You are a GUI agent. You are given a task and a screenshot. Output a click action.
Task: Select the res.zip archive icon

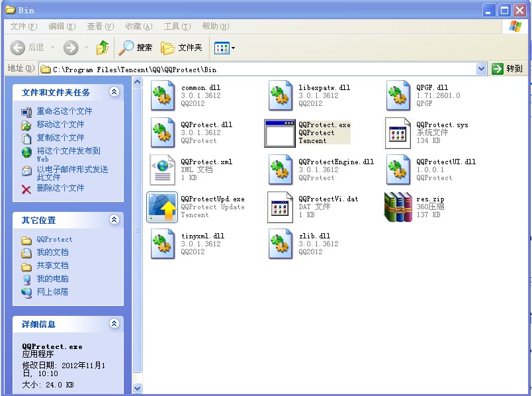[x=398, y=207]
